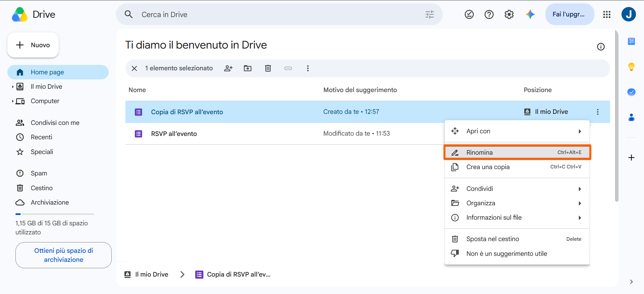Click Il mio Drive position cell

pos(546,112)
